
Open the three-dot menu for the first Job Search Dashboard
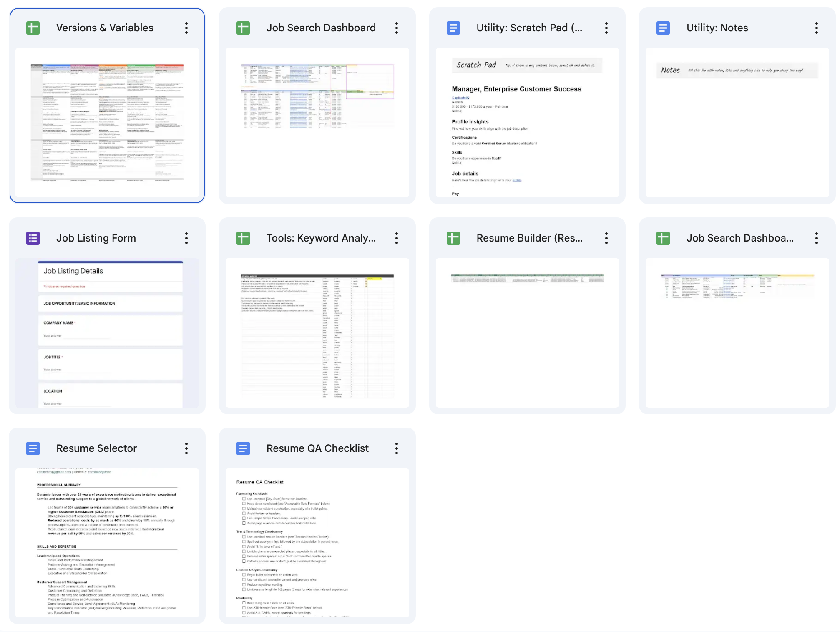397,28
